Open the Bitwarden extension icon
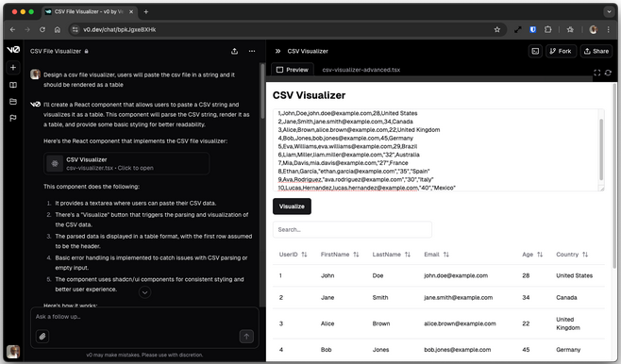621x364 pixels. point(533,29)
